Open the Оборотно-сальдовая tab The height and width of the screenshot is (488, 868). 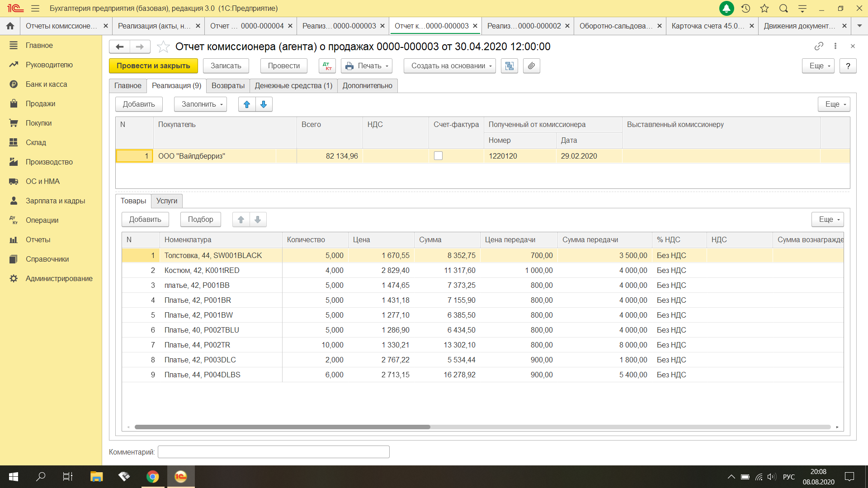[616, 26]
